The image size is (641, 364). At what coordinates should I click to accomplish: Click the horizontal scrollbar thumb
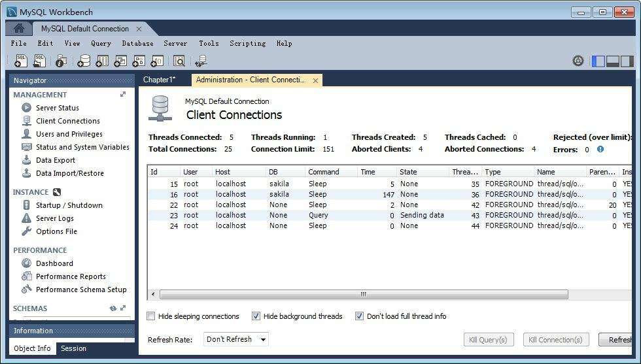[364, 294]
